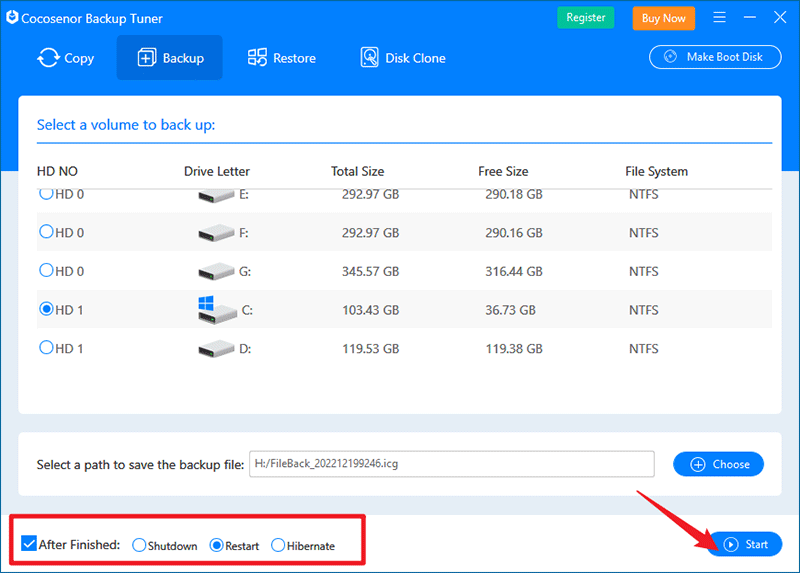Switch to the Backup tab
The height and width of the screenshot is (573, 800).
pos(169,58)
